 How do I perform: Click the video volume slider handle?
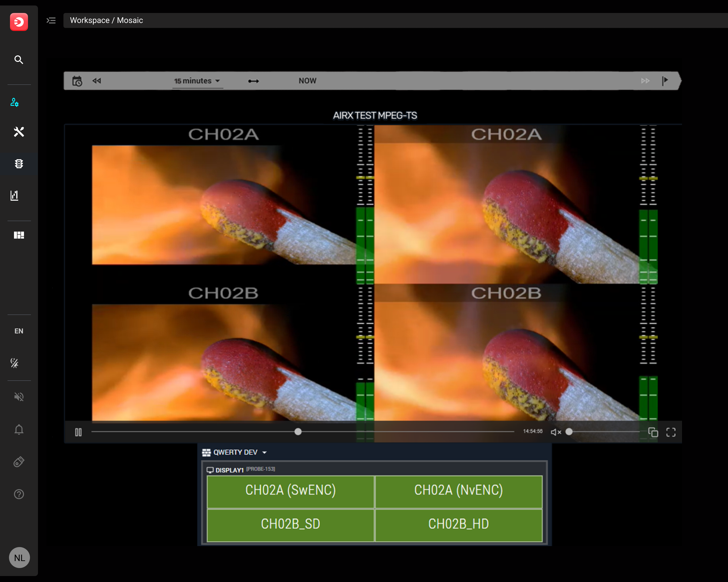[x=569, y=432]
